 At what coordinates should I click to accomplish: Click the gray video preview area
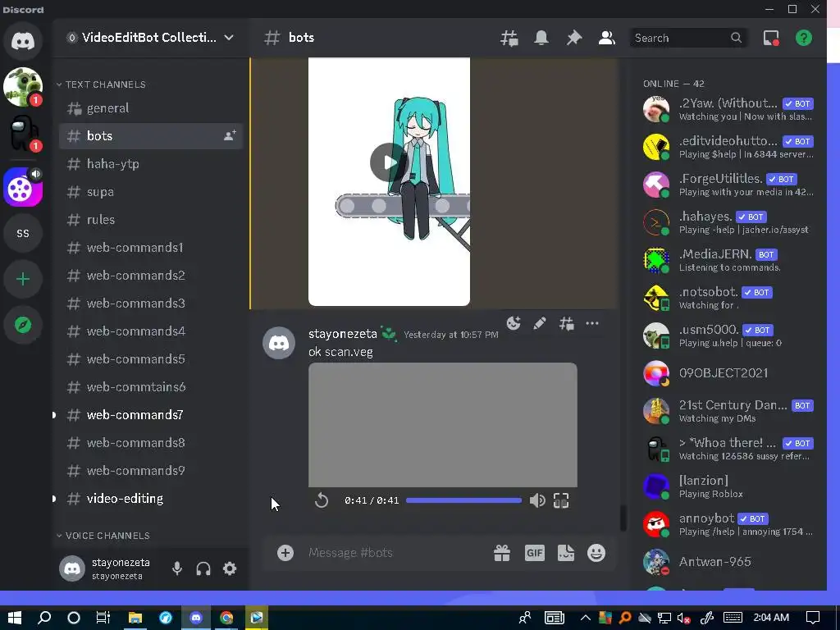point(442,425)
